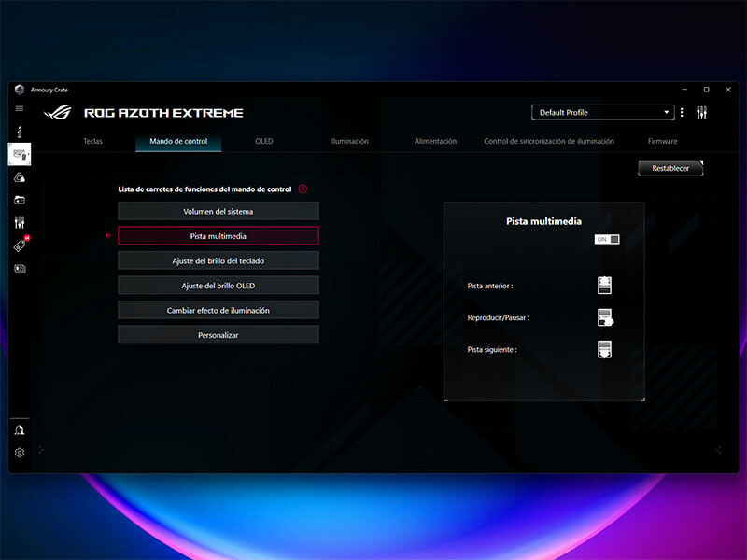This screenshot has width=747, height=560.
Task: Open the deals tag icon with badge
Action: point(21,245)
